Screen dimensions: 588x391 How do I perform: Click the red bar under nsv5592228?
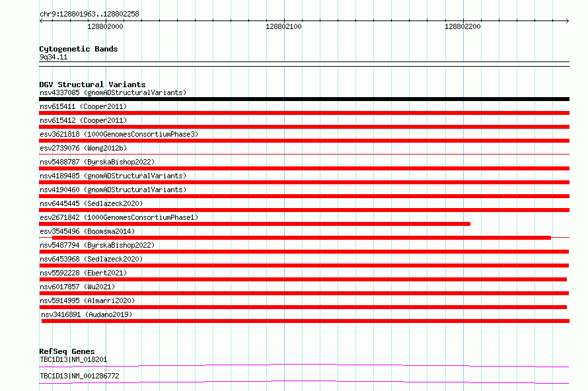pos(303,279)
